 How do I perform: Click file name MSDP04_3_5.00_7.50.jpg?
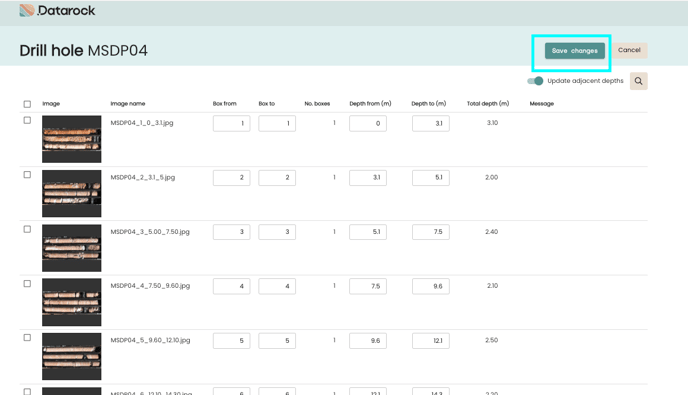tap(150, 232)
